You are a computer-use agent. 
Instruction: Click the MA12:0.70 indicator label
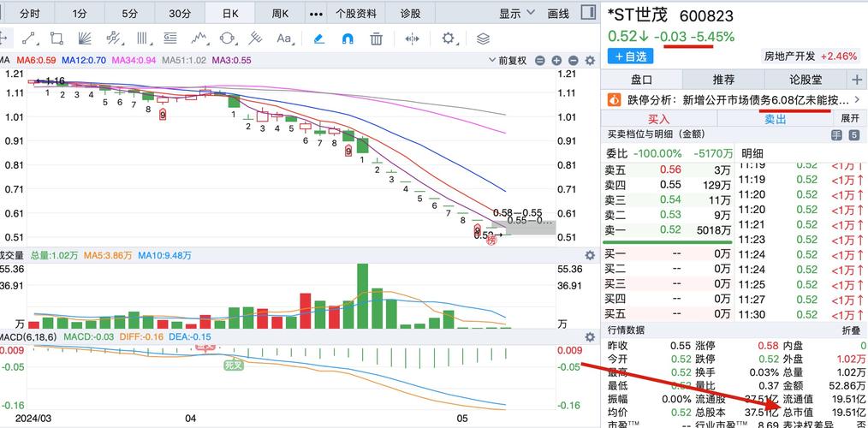(84, 61)
